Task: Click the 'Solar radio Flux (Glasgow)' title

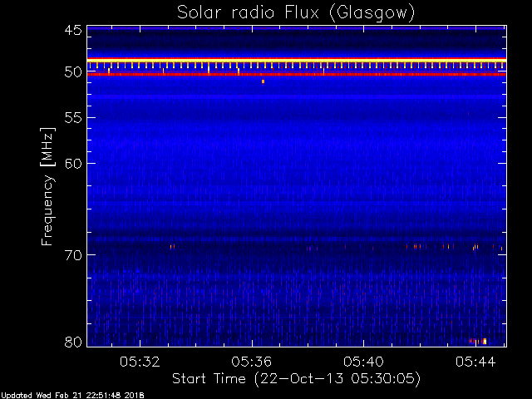Action: click(296, 13)
